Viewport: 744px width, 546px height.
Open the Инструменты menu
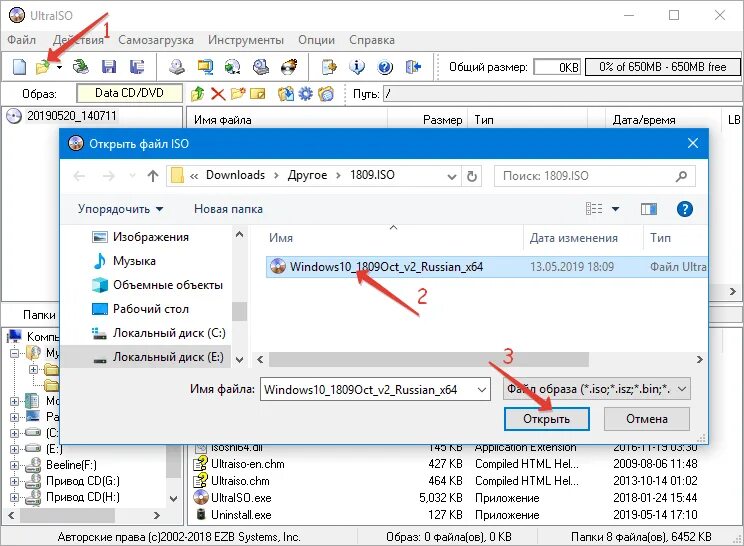pos(246,40)
